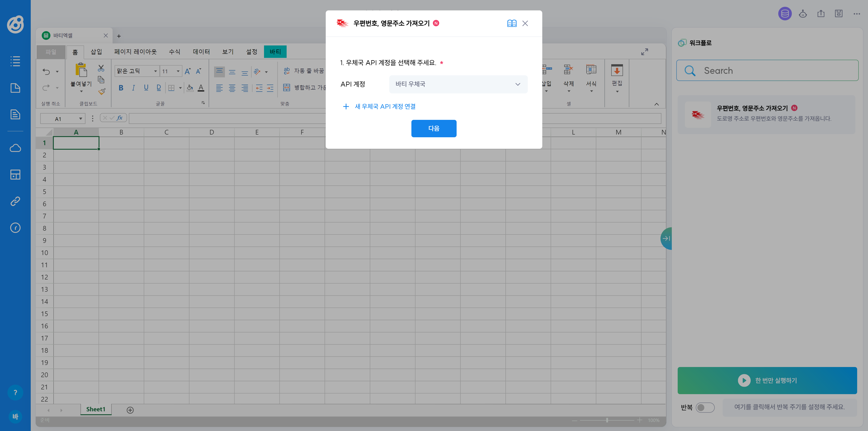Click the decrease font size icon

tap(198, 71)
